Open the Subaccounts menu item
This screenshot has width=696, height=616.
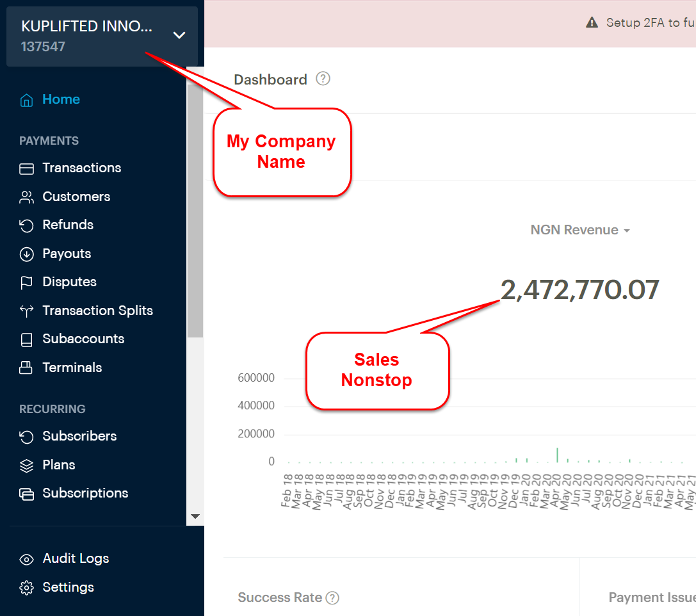point(83,339)
